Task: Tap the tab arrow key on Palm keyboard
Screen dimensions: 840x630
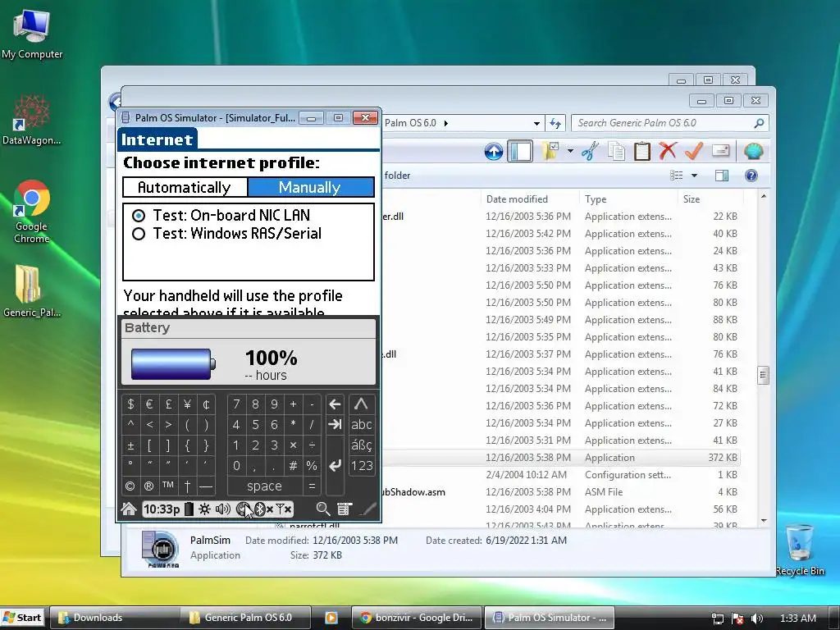Action: click(x=335, y=425)
